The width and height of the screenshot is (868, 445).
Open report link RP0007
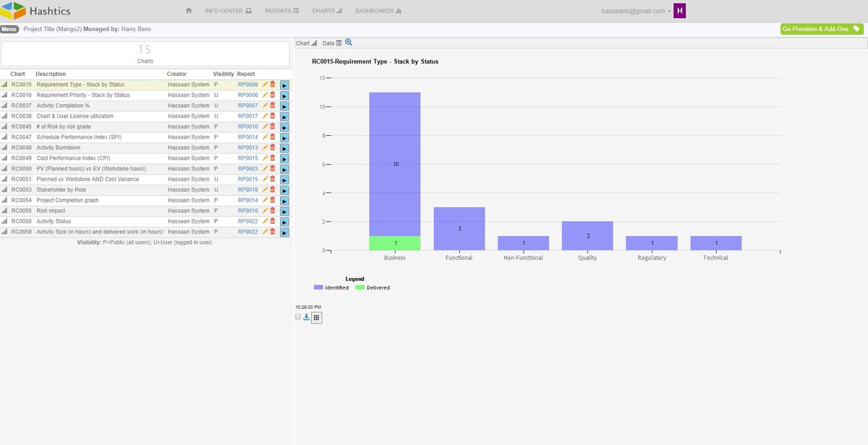(247, 106)
